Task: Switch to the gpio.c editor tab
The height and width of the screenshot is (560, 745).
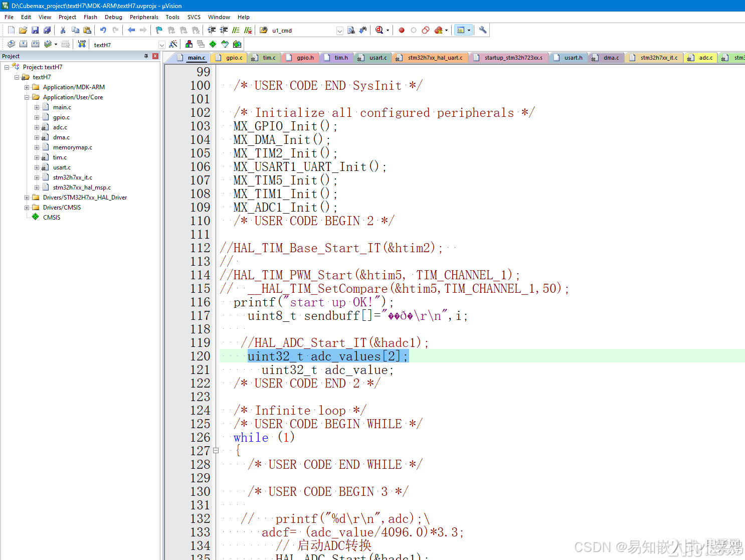Action: pyautogui.click(x=230, y=58)
